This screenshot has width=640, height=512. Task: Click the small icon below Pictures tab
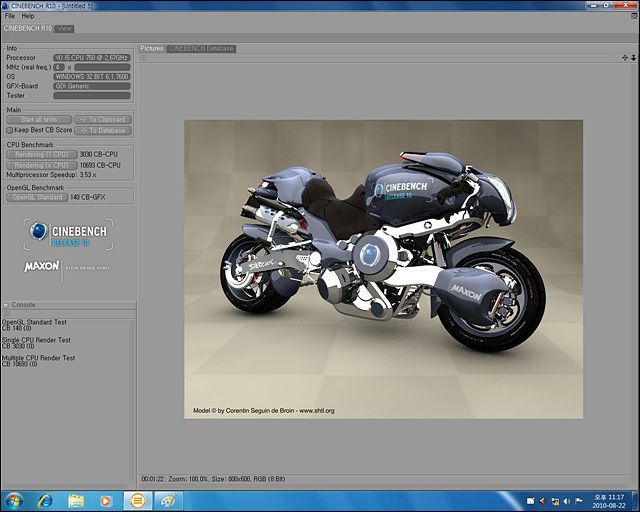[x=143, y=58]
